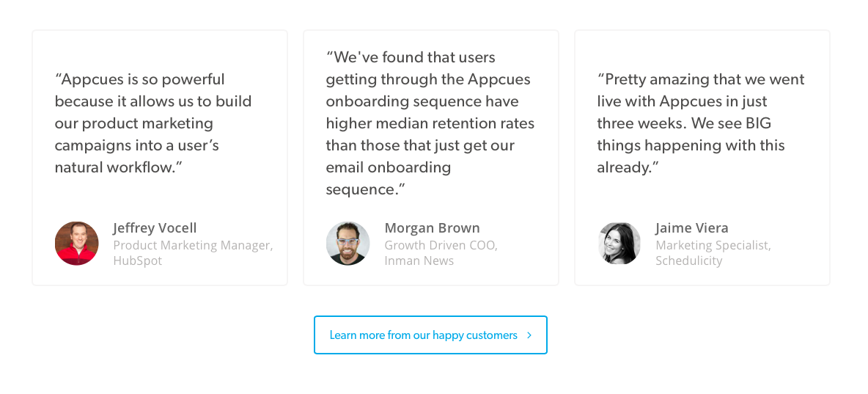The image size is (868, 394).
Task: Click 'Growth Driven COO, Inman News' subtitle
Action: 441,252
